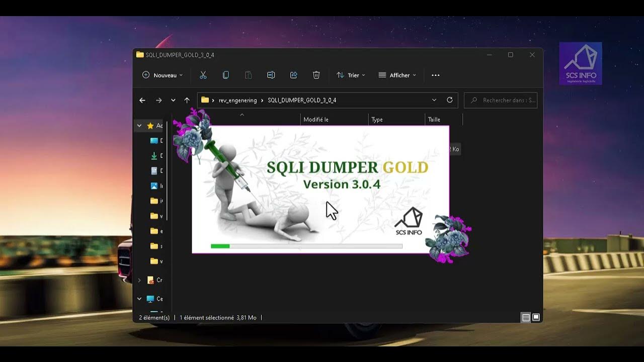The height and width of the screenshot is (362, 644).
Task: Click the SQLI Dumper Gold splash image
Action: point(320,189)
